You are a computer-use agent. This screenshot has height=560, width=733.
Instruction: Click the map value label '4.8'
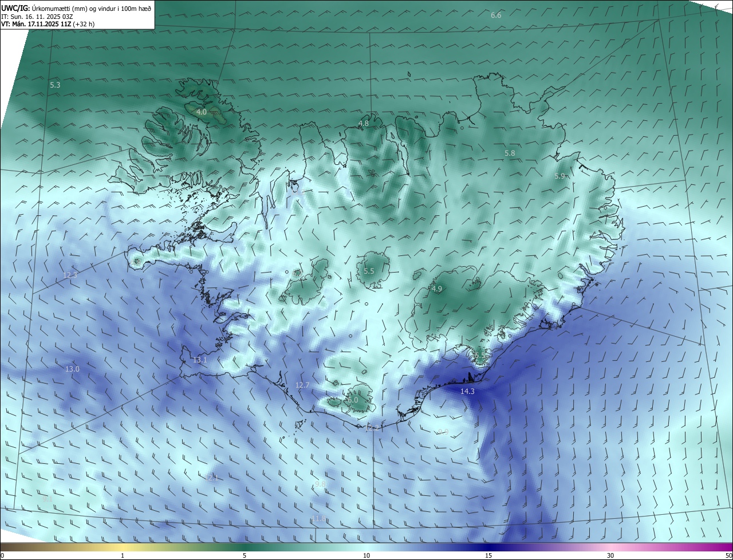click(364, 123)
